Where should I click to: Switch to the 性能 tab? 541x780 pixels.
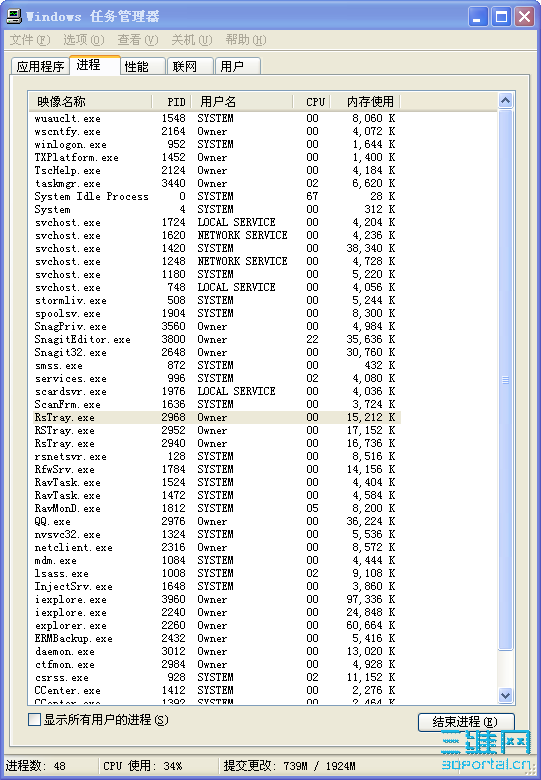[x=143, y=67]
